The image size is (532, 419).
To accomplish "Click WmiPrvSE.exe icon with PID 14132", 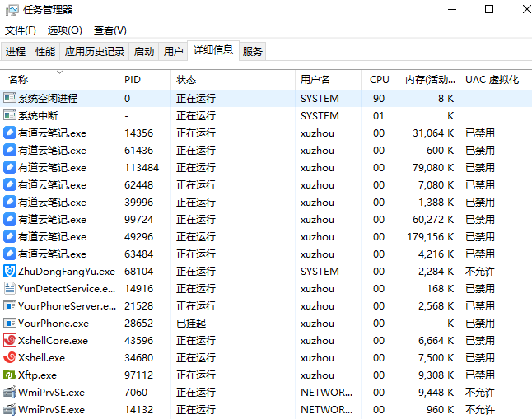I will pyautogui.click(x=10, y=409).
